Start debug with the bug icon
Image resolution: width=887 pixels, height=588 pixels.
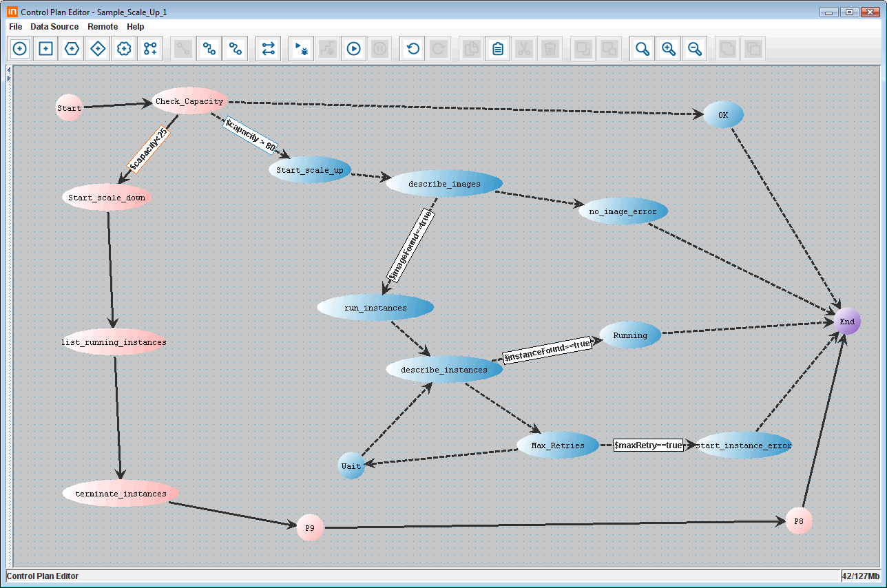pyautogui.click(x=301, y=49)
